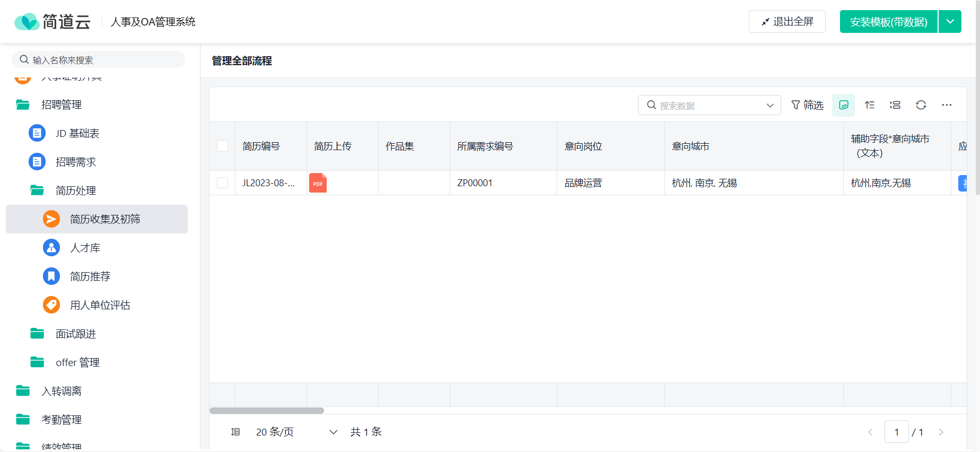Screen dimensions: 980x452
Task: Go to the next page arrow
Action: pyautogui.click(x=941, y=432)
